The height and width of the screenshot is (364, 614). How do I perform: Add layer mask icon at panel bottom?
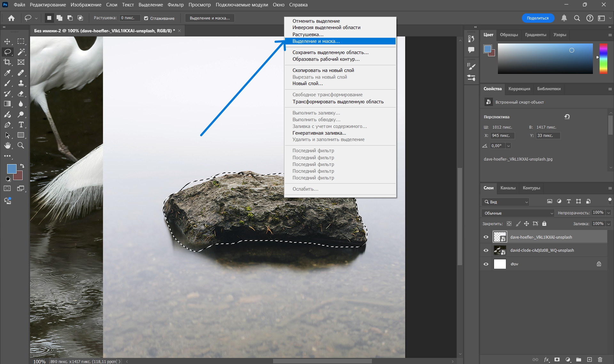[x=557, y=360]
